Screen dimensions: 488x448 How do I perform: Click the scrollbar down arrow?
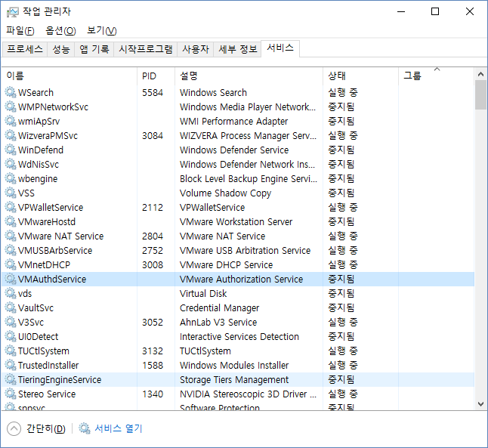click(x=480, y=404)
